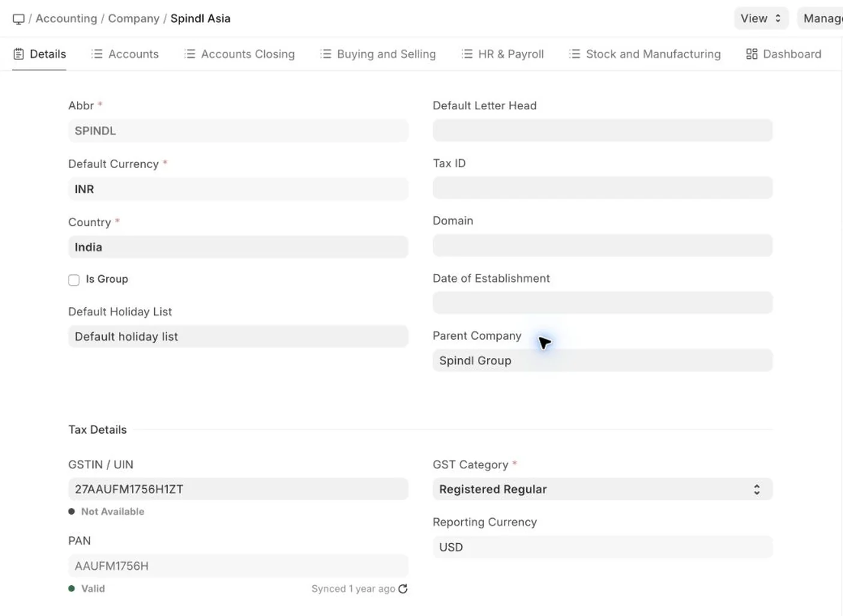Click the Tax Details section heading

tap(97, 430)
